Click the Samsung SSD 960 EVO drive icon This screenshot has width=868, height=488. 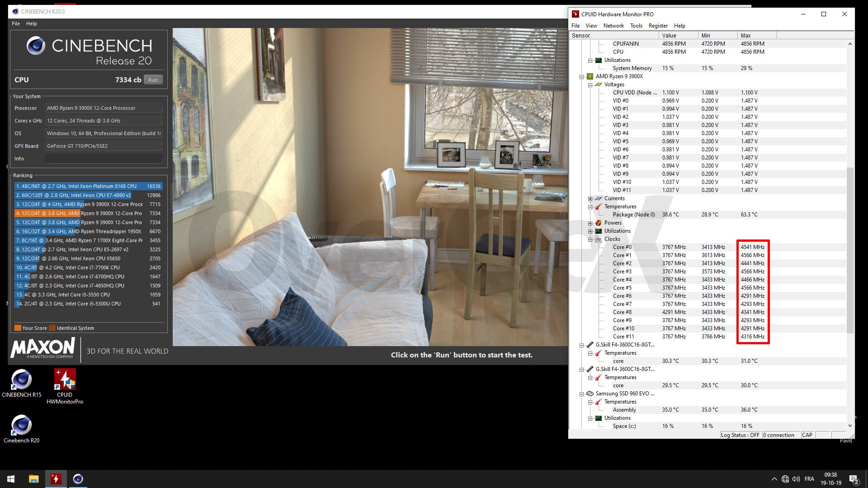pyautogui.click(x=590, y=394)
